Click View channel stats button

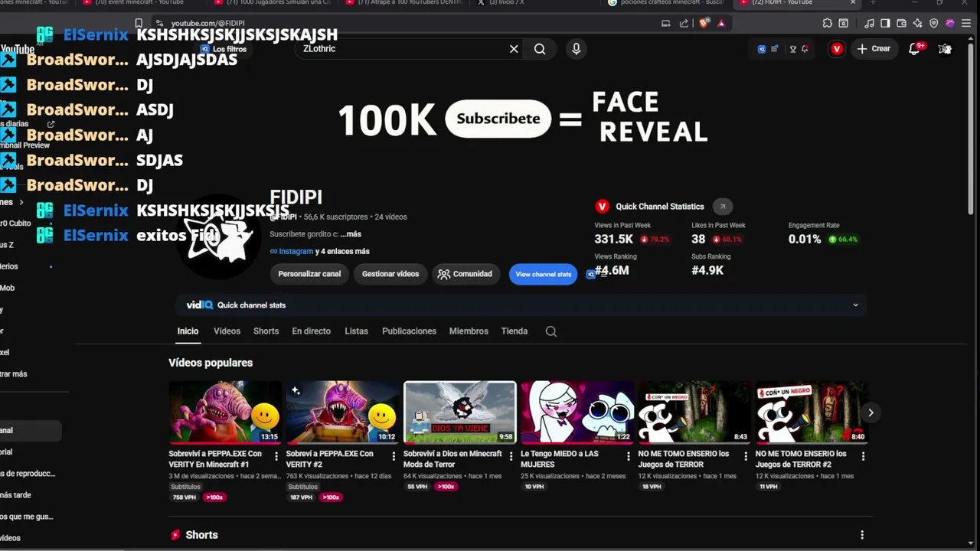pos(544,274)
